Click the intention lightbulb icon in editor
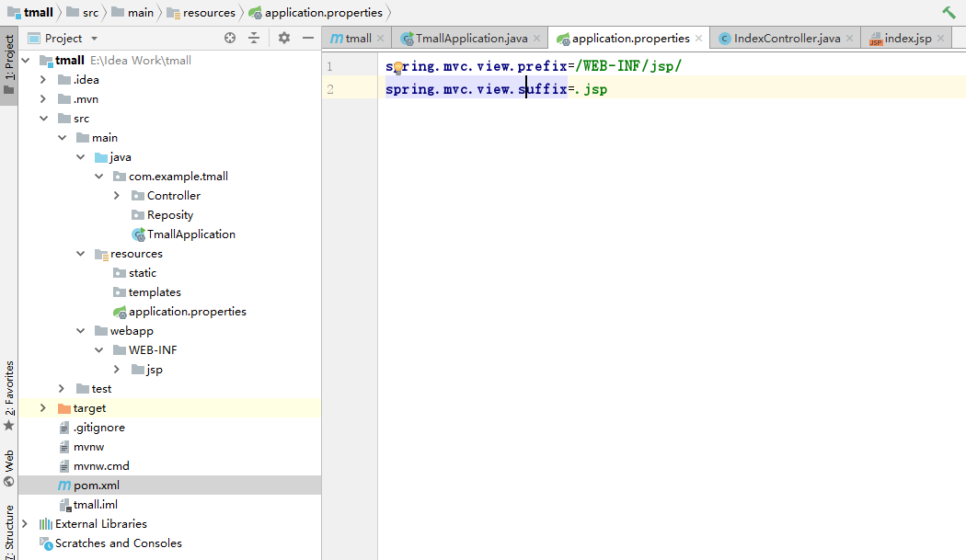The height and width of the screenshot is (560, 966). 398,67
